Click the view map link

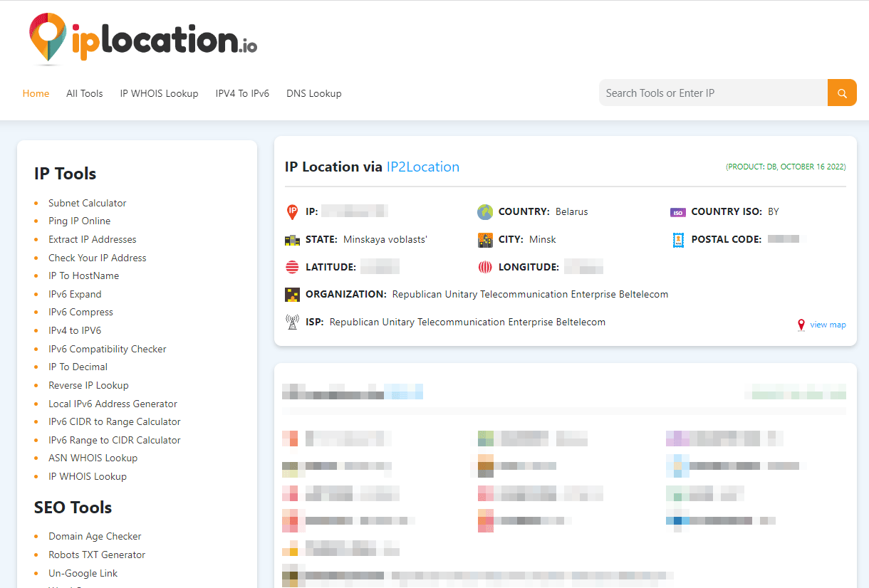[x=828, y=325]
